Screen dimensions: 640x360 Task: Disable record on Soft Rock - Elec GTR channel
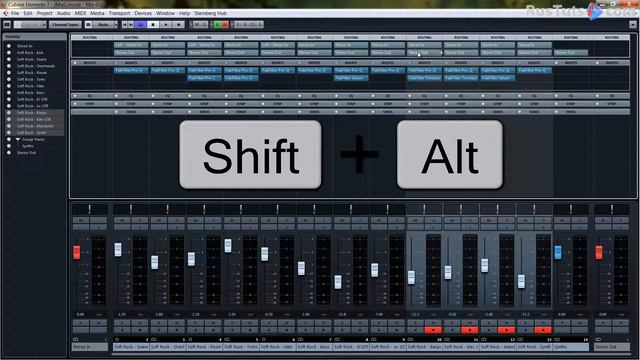pos(470,330)
